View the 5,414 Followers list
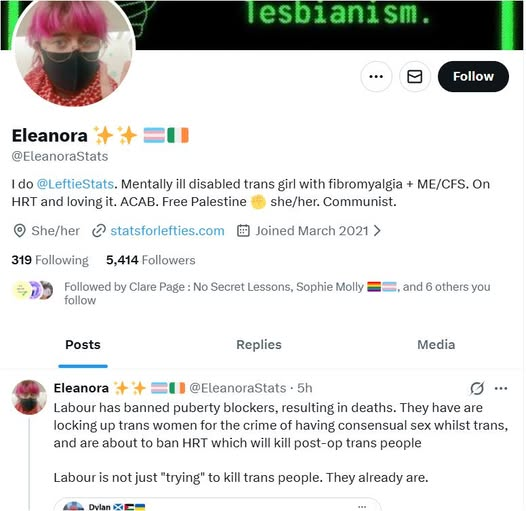The height and width of the screenshot is (511, 526). point(151,260)
